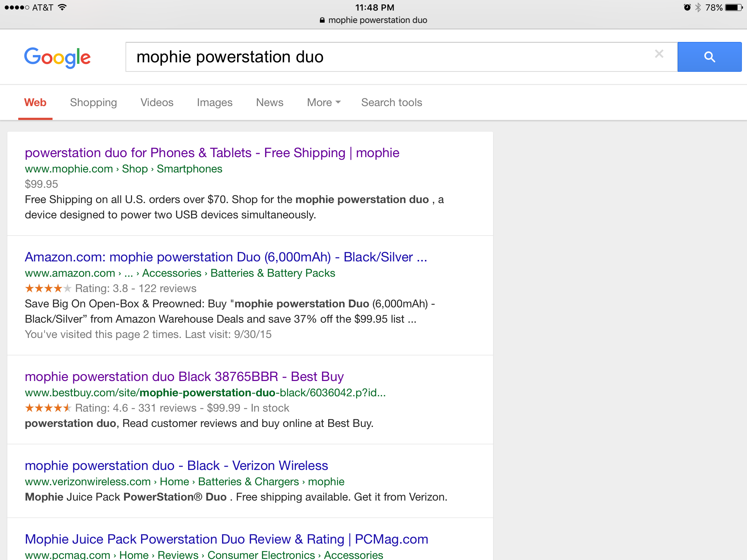Clear the search box with X icon
747x560 pixels.
coord(659,54)
